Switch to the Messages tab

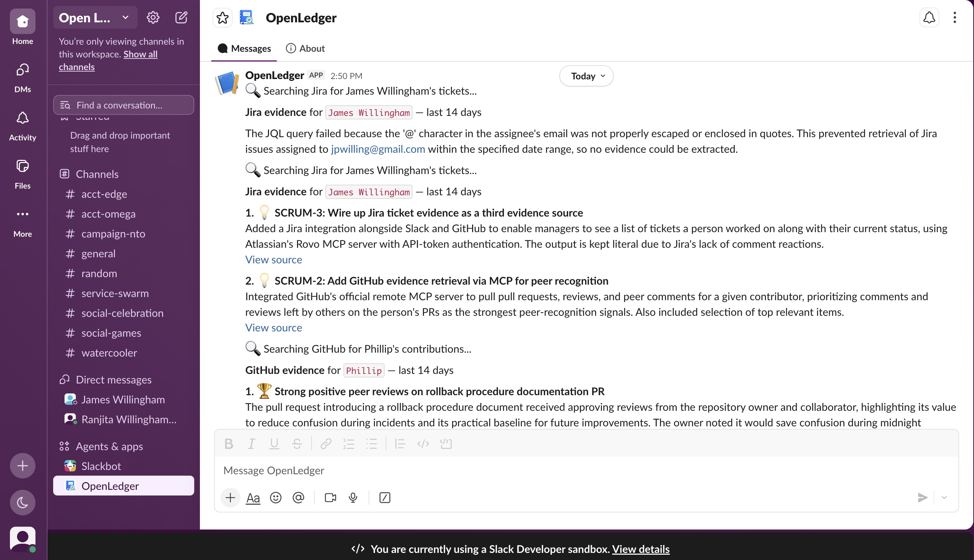(244, 49)
